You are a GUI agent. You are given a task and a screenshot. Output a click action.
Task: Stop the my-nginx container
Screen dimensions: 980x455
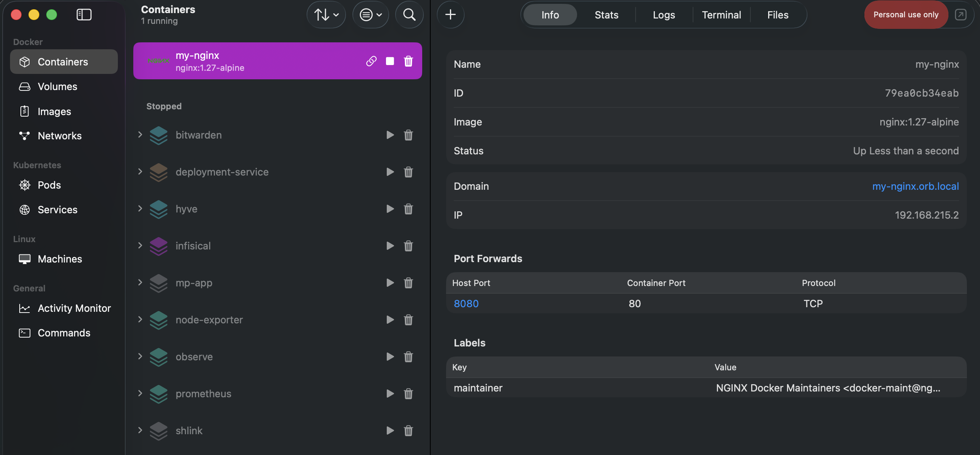point(390,61)
